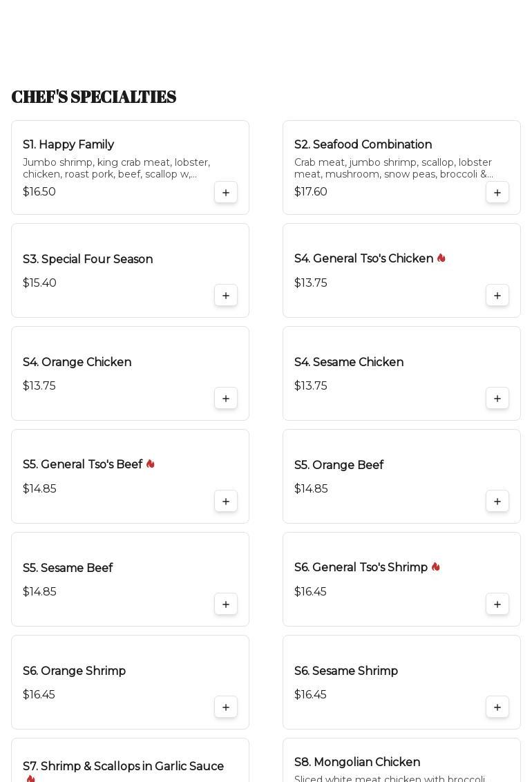Image resolution: width=532 pixels, height=782 pixels.
Task: Add S5. General Tso's Beef item
Action: (x=226, y=502)
